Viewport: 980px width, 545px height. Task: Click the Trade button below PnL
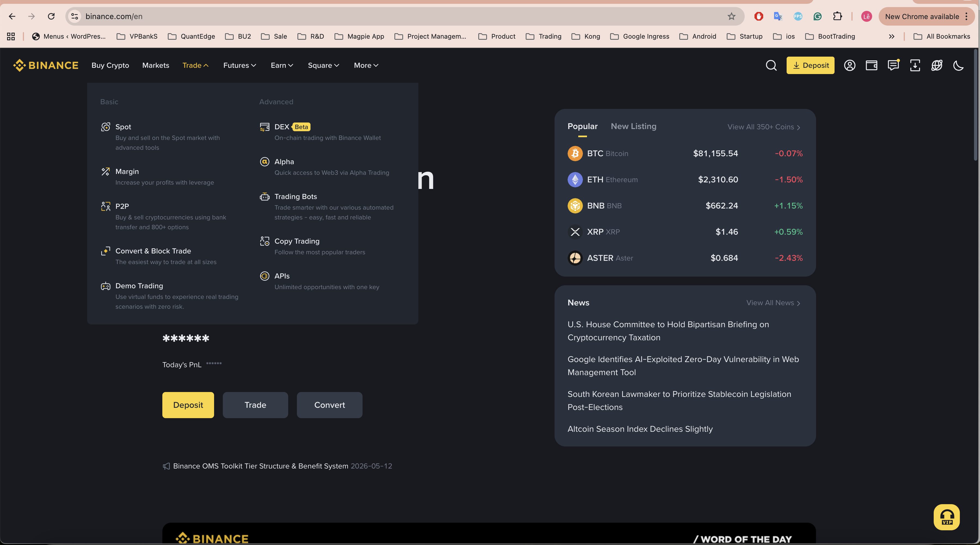click(x=255, y=405)
